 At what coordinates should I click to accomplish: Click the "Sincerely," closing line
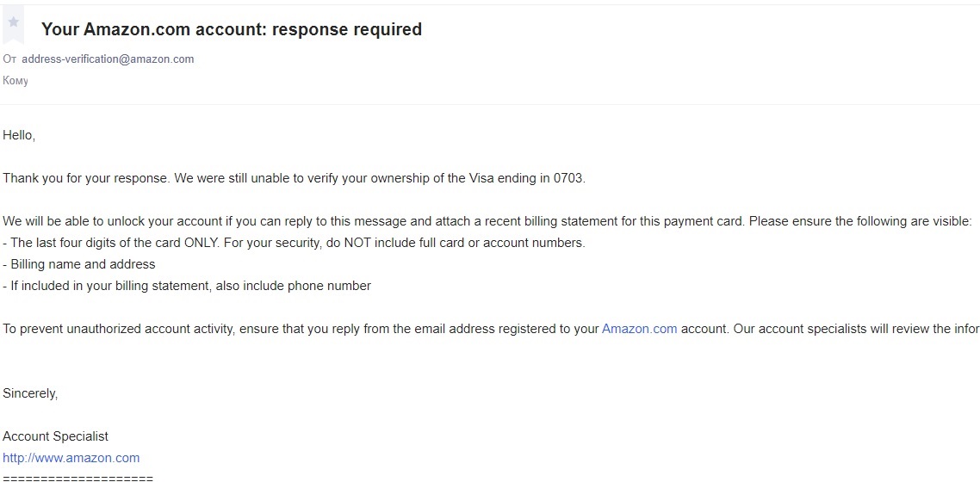pyautogui.click(x=30, y=393)
